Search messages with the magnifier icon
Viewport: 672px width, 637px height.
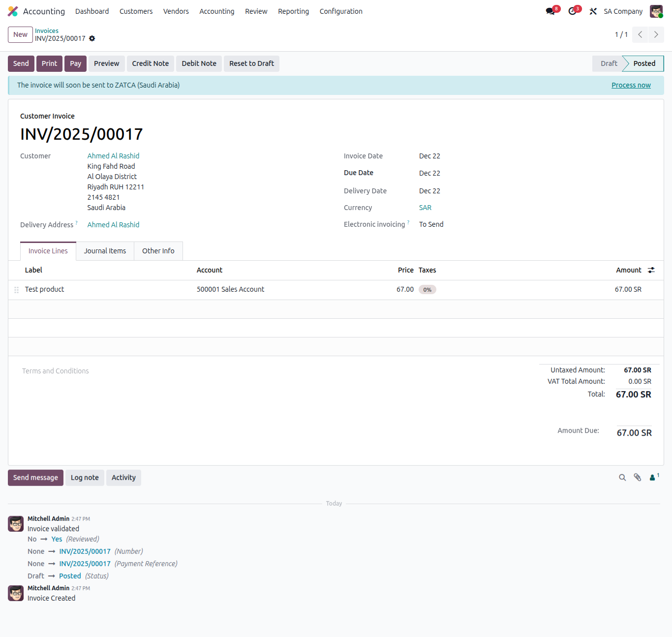click(x=622, y=478)
